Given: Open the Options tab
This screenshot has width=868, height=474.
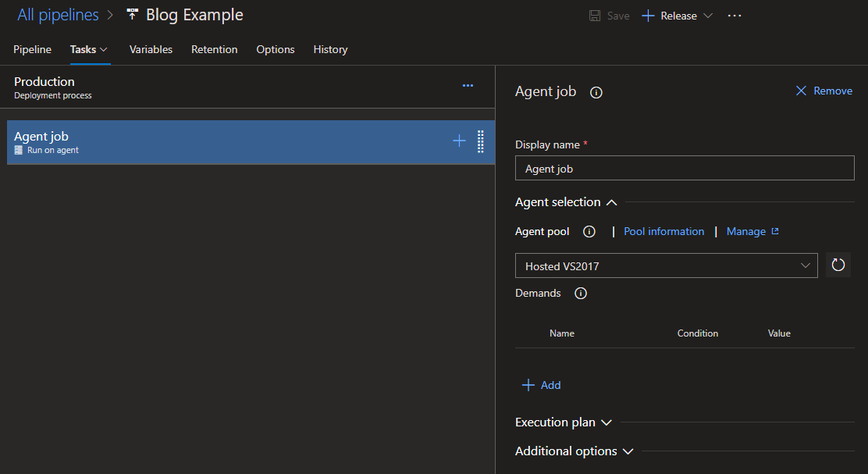Looking at the screenshot, I should (275, 49).
